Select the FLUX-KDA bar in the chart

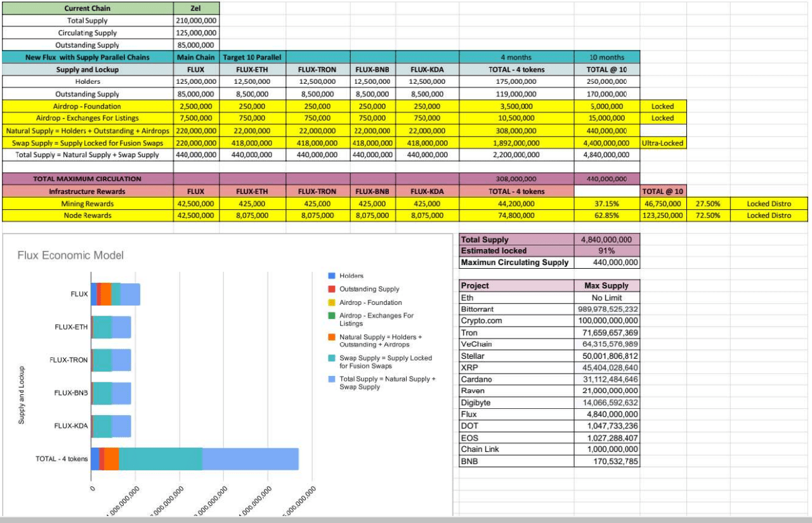111,426
